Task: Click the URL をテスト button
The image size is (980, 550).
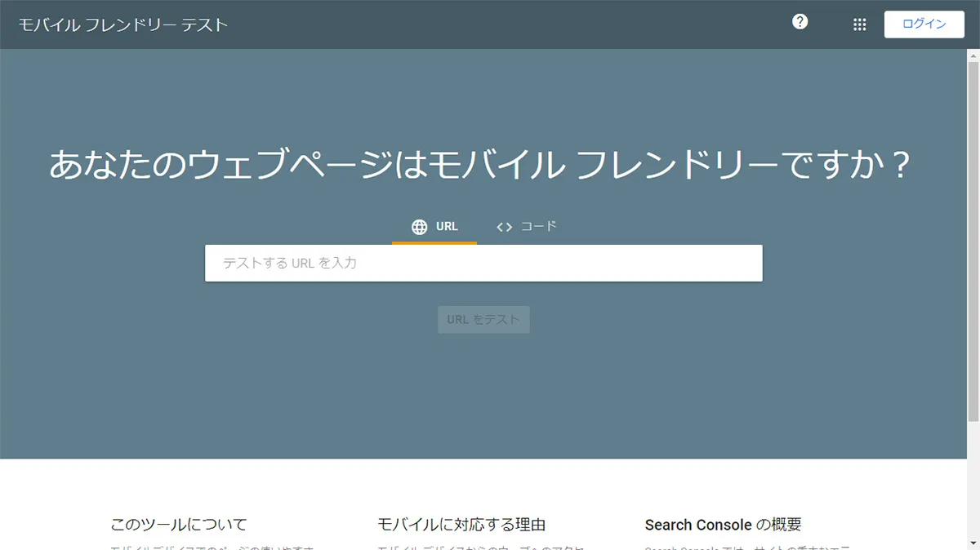Action: (483, 319)
